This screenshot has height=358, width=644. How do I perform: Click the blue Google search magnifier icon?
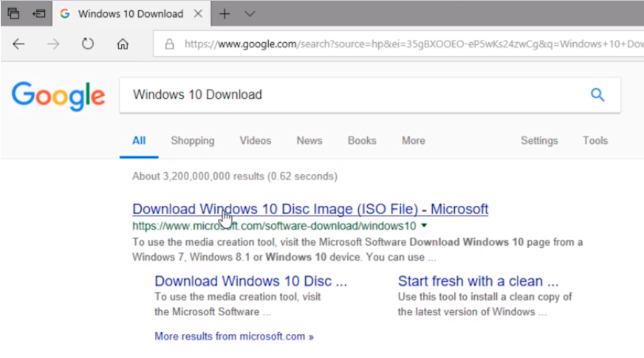597,94
